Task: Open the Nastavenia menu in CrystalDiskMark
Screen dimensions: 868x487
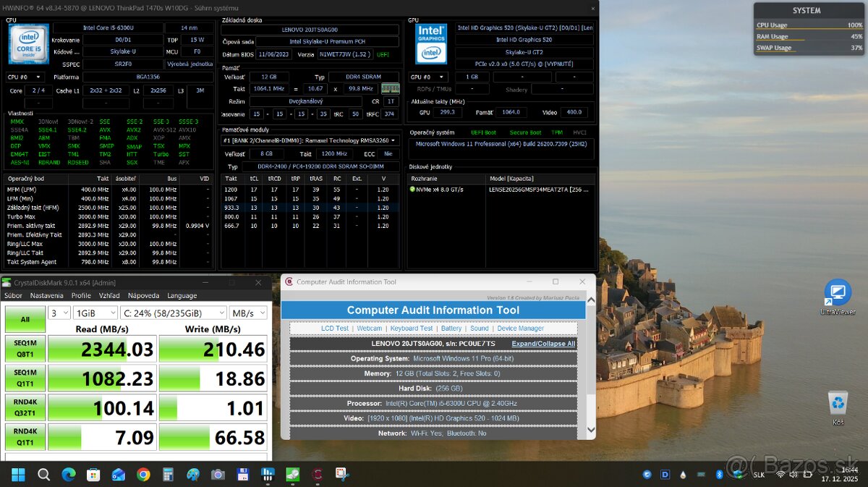Action: 46,295
